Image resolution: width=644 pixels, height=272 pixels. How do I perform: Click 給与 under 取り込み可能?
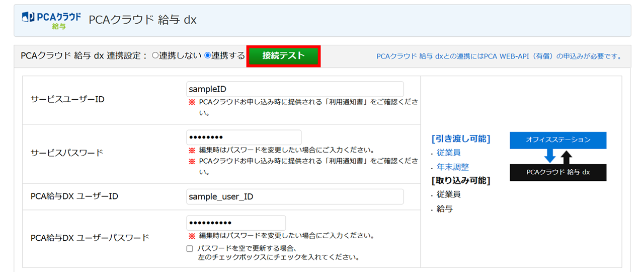[x=445, y=209]
